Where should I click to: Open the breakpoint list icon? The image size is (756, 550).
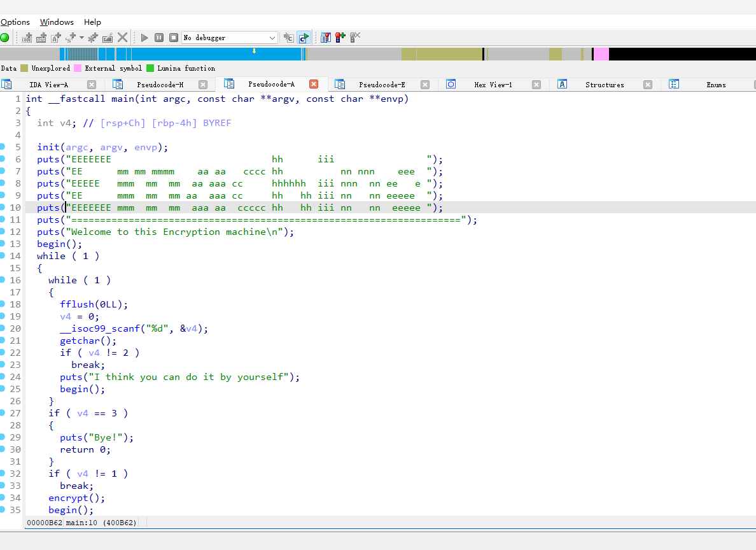326,38
